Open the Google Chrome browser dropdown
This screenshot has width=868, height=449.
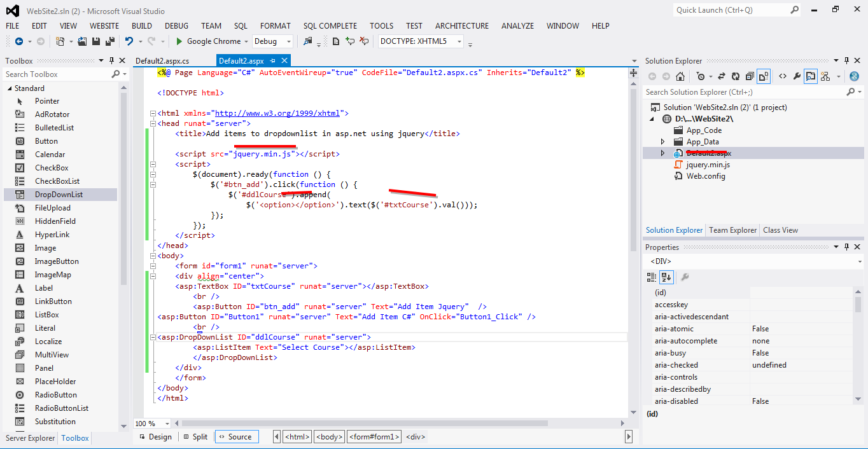click(x=246, y=41)
